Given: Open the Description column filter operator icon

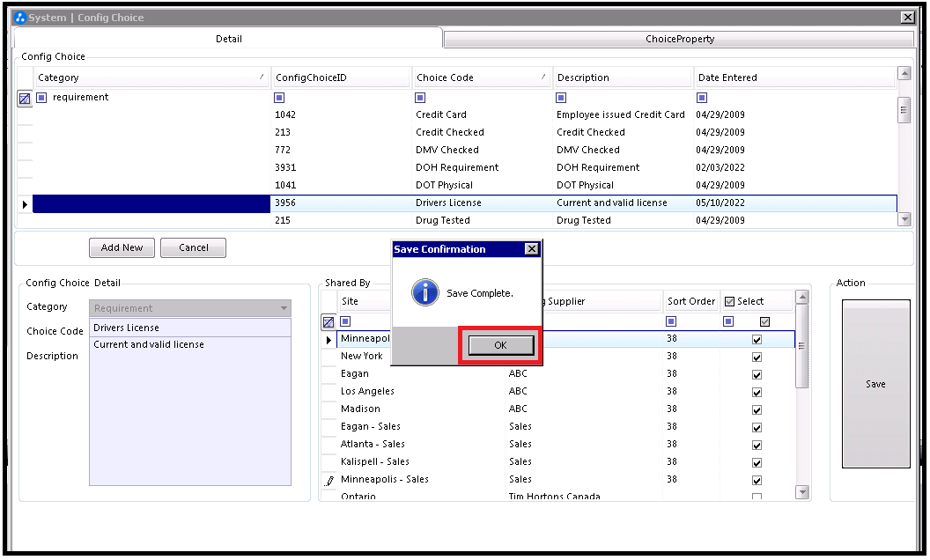Looking at the screenshot, I should click(x=561, y=97).
